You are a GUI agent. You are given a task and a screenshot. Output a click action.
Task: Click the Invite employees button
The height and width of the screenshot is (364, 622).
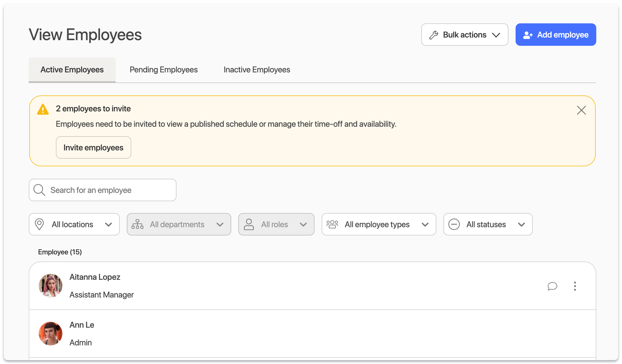(93, 147)
